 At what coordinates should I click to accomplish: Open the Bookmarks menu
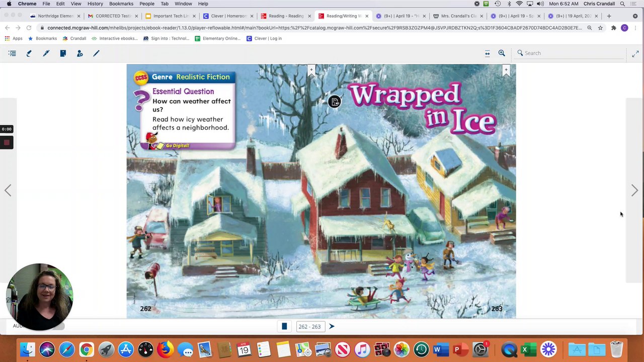[121, 4]
